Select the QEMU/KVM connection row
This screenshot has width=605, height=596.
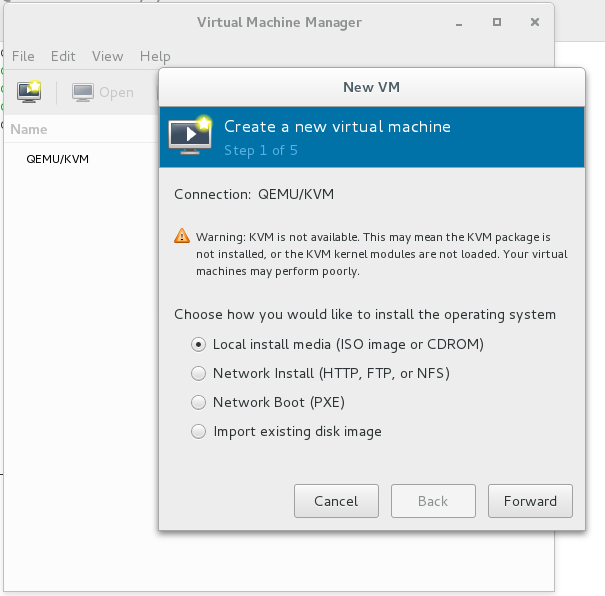(81, 159)
